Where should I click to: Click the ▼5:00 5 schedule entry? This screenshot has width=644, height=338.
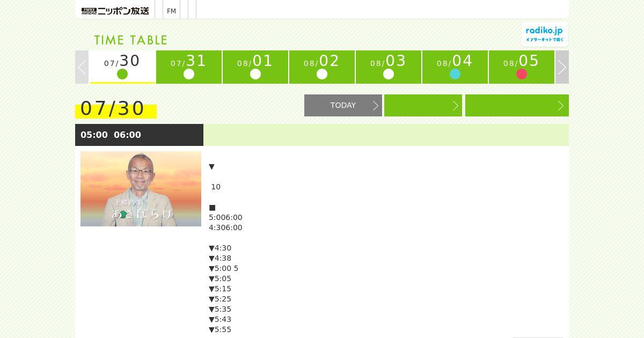coord(223,268)
